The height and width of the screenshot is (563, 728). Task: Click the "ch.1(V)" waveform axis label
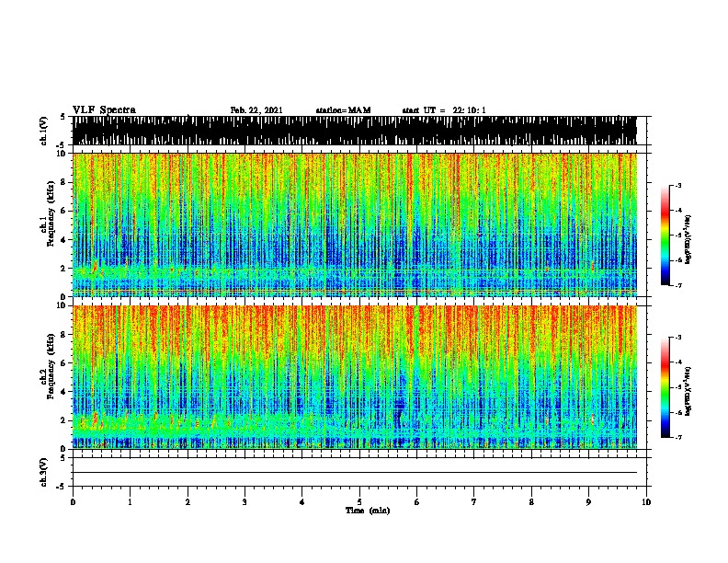pos(44,131)
